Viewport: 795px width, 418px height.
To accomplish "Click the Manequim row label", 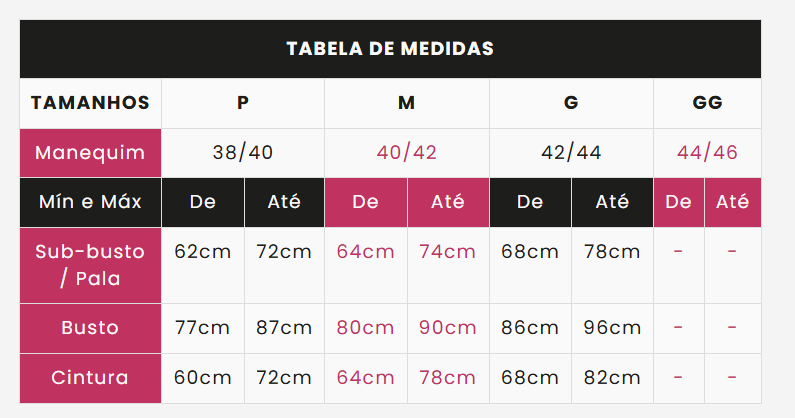I will point(90,153).
